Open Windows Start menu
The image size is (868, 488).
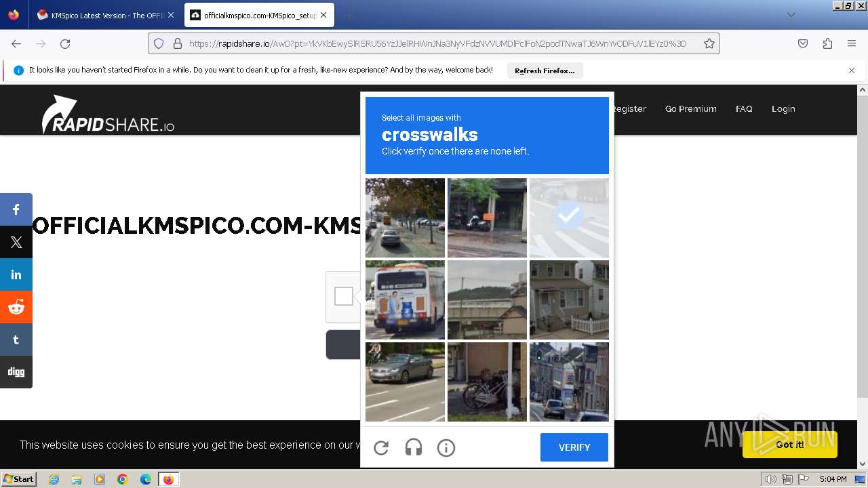(19, 479)
